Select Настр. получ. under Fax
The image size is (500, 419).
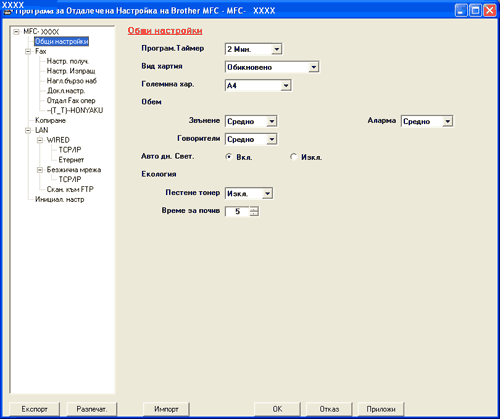pos(68,61)
